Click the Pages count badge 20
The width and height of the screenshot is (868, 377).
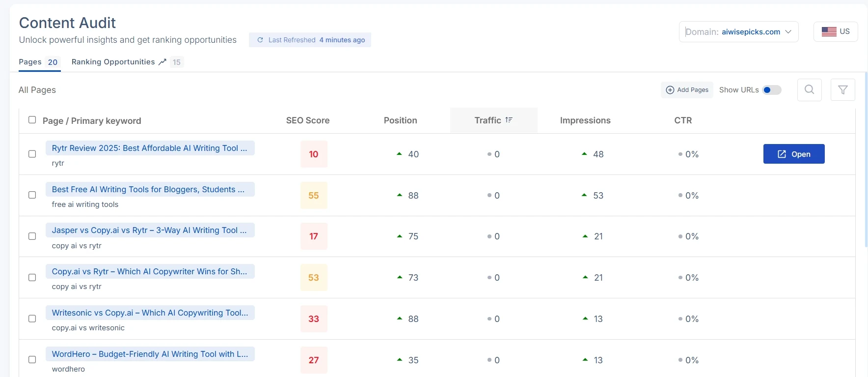coord(53,62)
